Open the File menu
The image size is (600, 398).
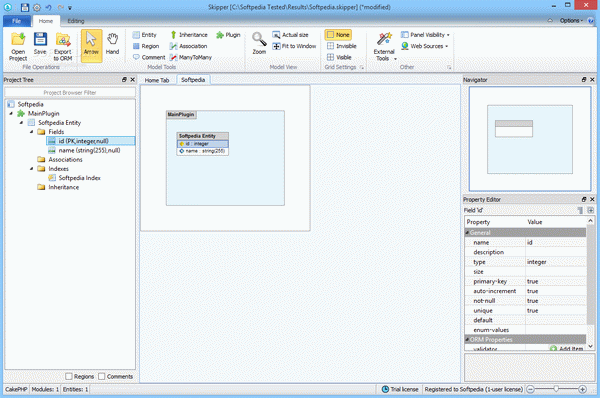click(x=16, y=21)
